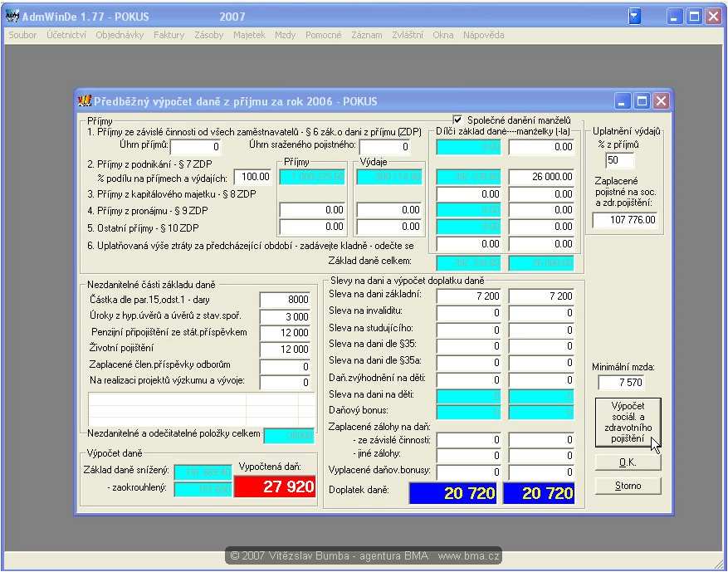Cancel with the Storno button
The height and width of the screenshot is (572, 728).
(628, 486)
